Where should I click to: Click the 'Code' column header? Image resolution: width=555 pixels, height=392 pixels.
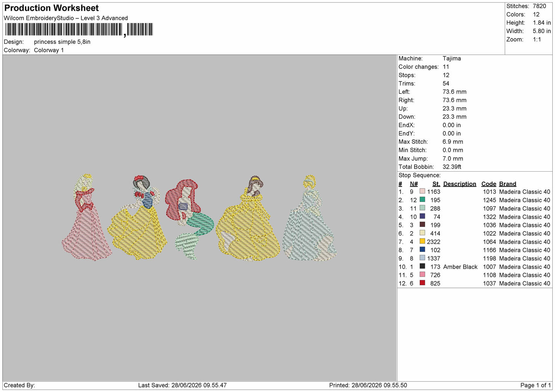pyautogui.click(x=489, y=184)
